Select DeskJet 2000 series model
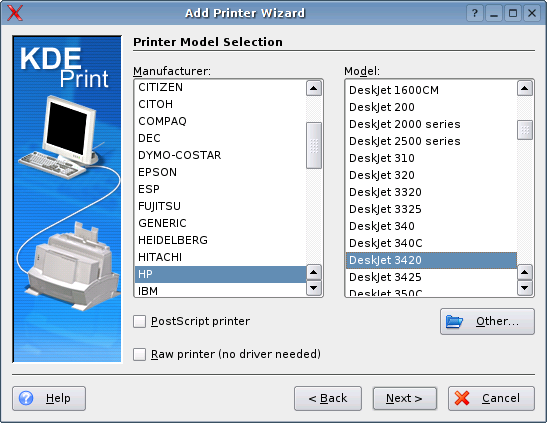The image size is (547, 423). pyautogui.click(x=431, y=124)
